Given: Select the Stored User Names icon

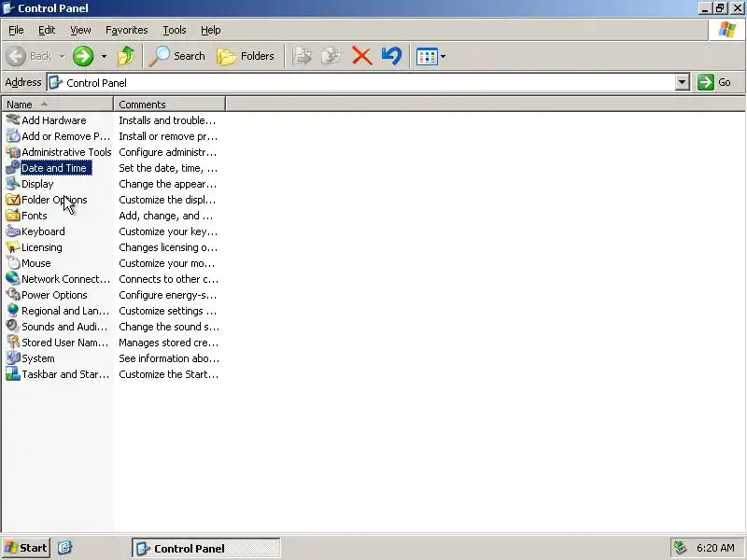Looking at the screenshot, I should (x=13, y=343).
